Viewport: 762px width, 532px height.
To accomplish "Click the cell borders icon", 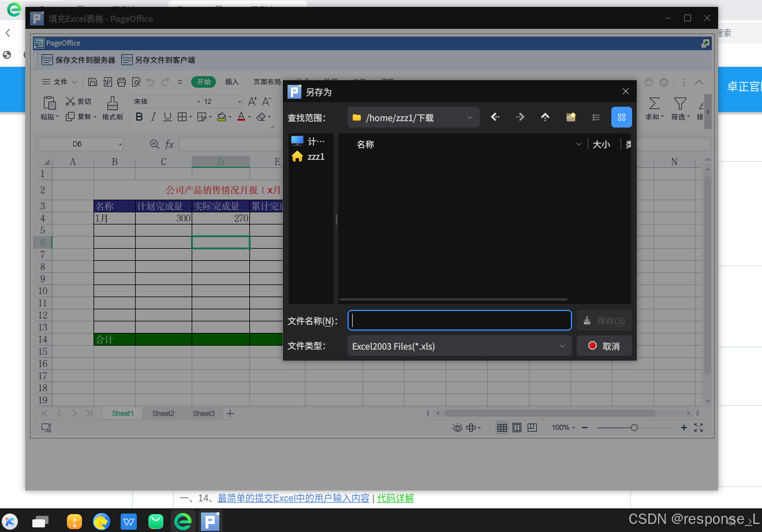I will point(182,117).
